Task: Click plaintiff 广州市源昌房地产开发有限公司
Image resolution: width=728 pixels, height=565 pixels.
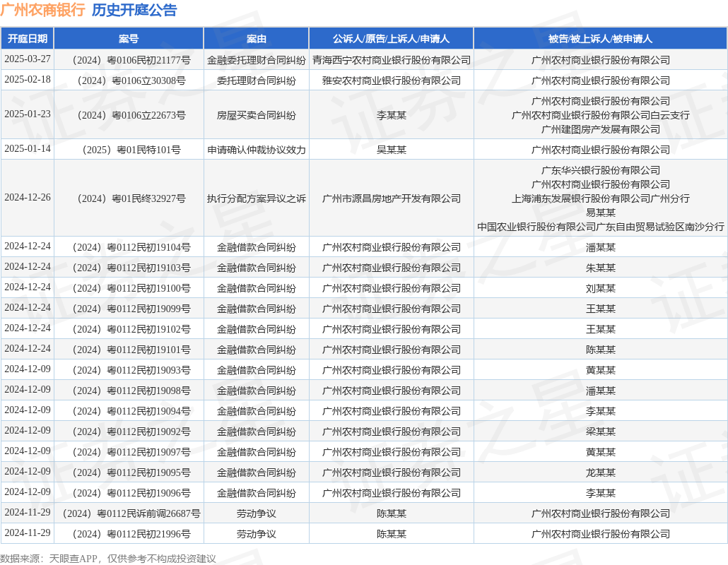Action: (392, 198)
